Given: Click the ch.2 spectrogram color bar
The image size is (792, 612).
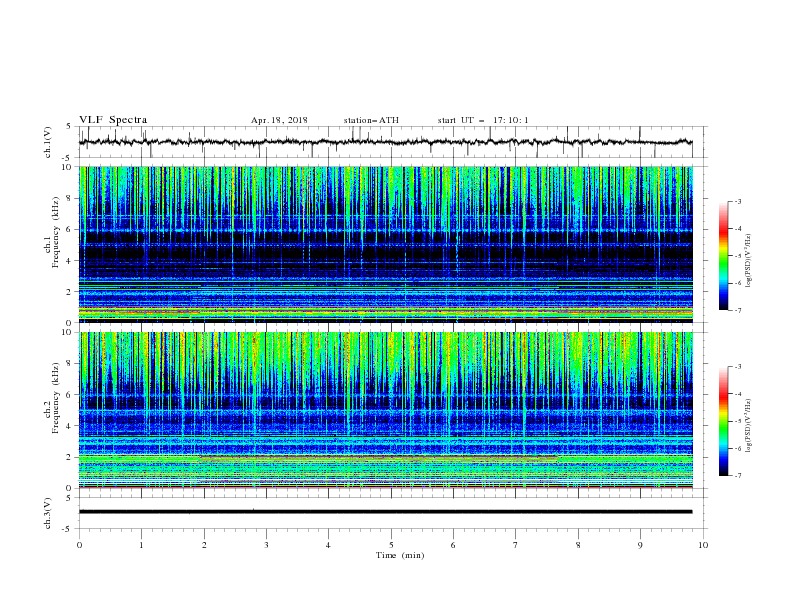Looking at the screenshot, I should [x=723, y=421].
